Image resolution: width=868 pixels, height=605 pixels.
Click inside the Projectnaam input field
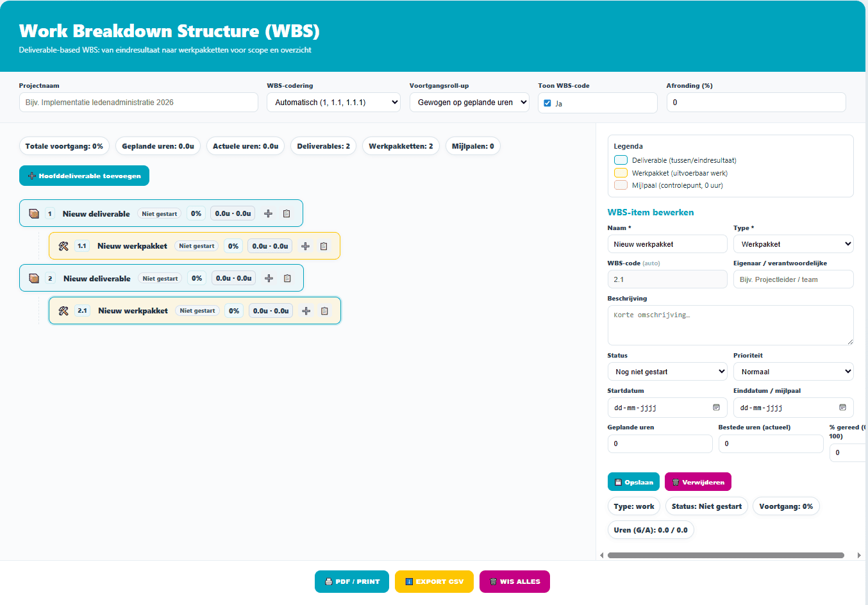(x=138, y=101)
